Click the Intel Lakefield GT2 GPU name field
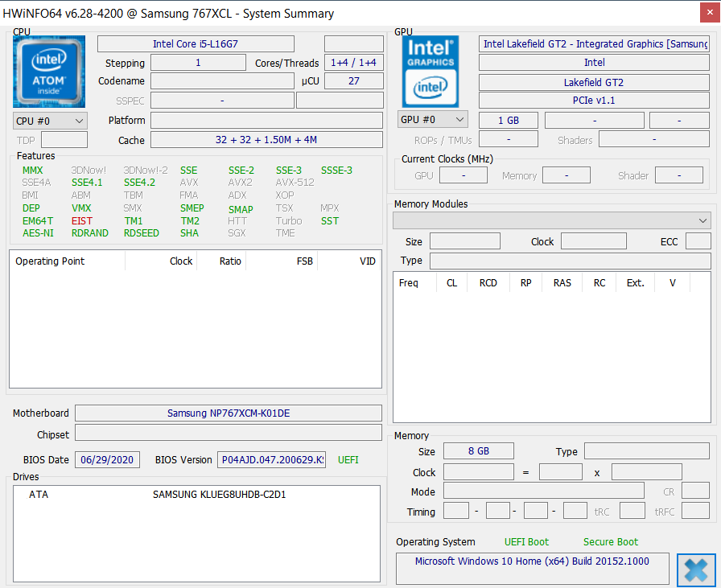 click(x=594, y=44)
